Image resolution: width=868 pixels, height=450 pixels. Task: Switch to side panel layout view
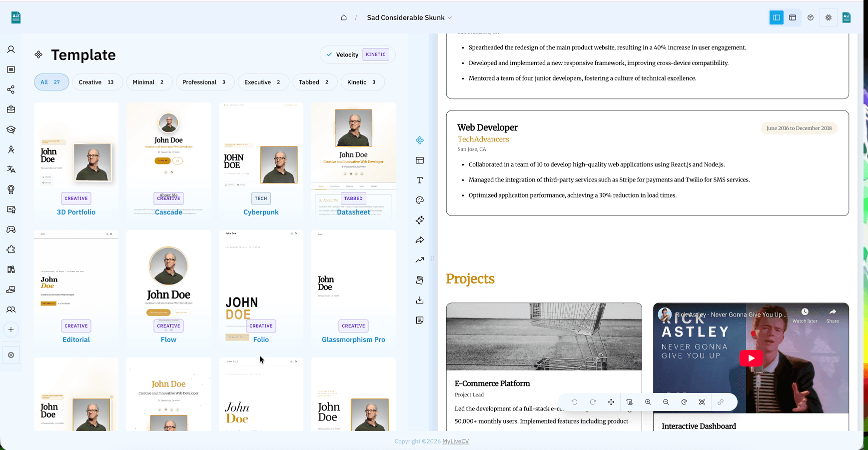777,17
